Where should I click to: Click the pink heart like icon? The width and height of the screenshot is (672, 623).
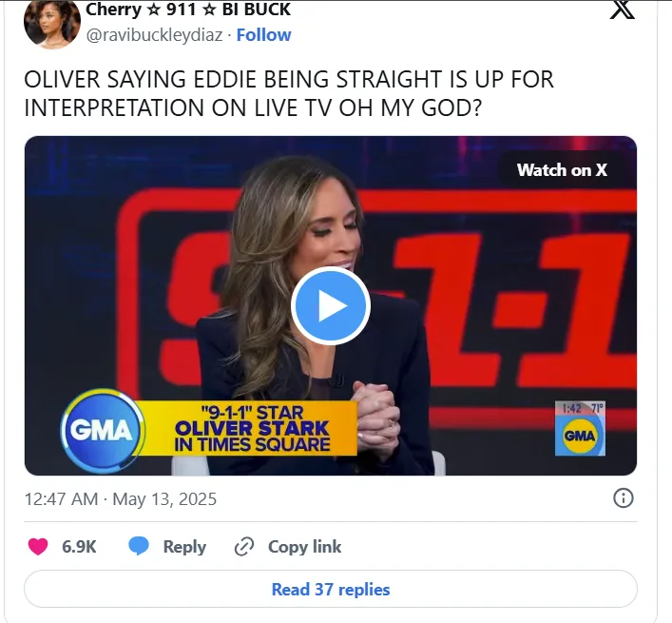pos(38,547)
